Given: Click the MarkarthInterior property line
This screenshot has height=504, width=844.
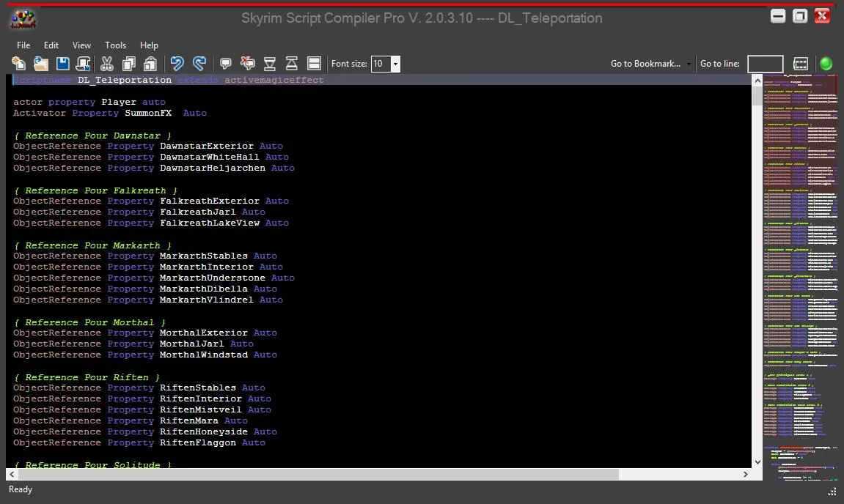Looking at the screenshot, I should [x=148, y=267].
